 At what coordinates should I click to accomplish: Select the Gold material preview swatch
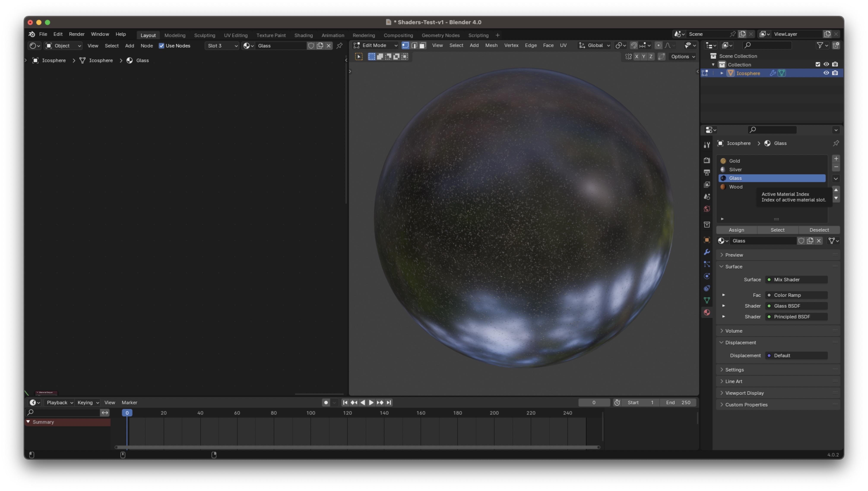[723, 161]
